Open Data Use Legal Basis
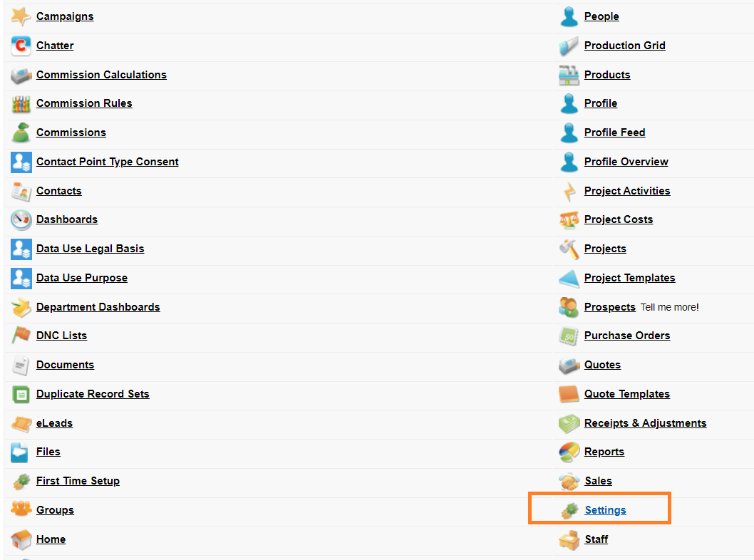The height and width of the screenshot is (560, 754). 90,249
